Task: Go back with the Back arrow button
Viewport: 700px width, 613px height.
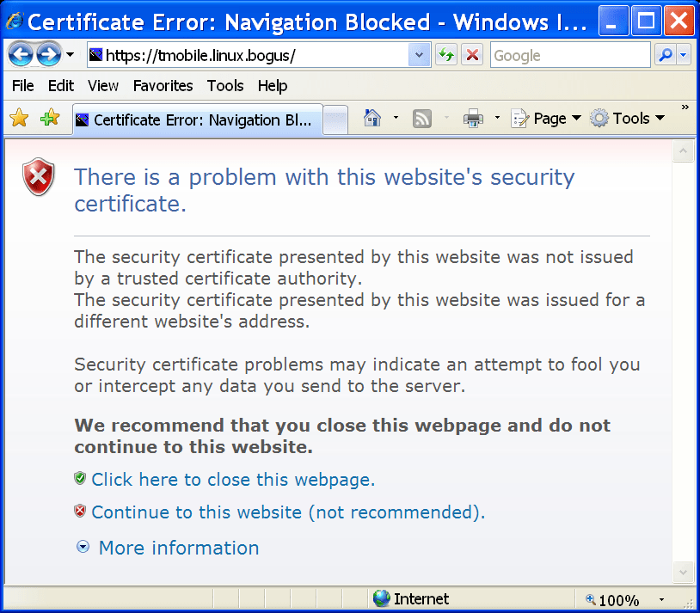Action: coord(21,55)
